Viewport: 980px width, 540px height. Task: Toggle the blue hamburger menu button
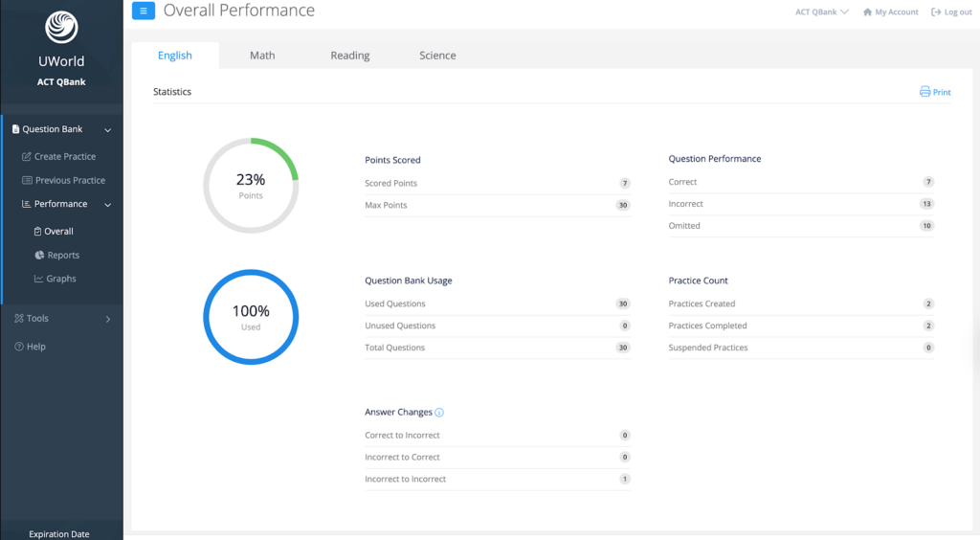click(x=143, y=11)
